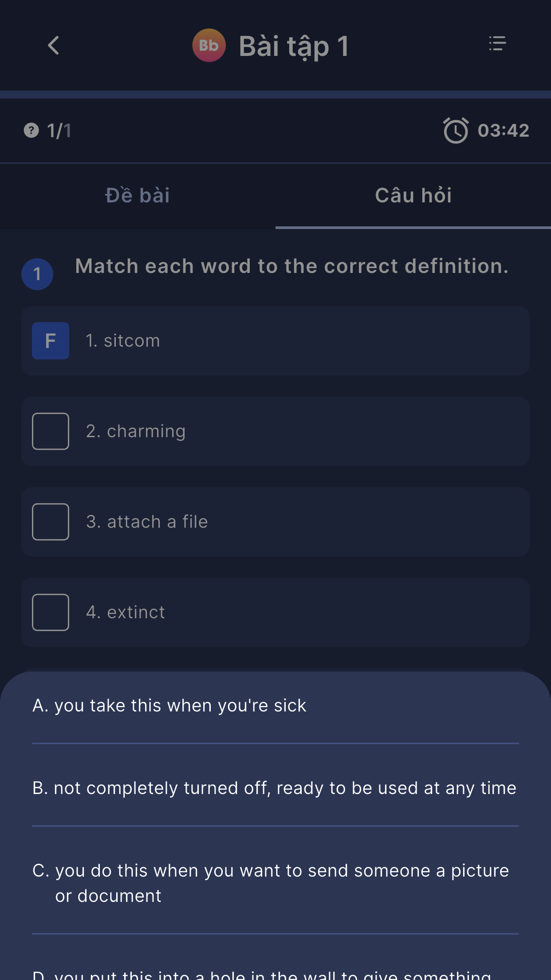Check the answer box for extinct
The width and height of the screenshot is (551, 980).
pyautogui.click(x=50, y=612)
